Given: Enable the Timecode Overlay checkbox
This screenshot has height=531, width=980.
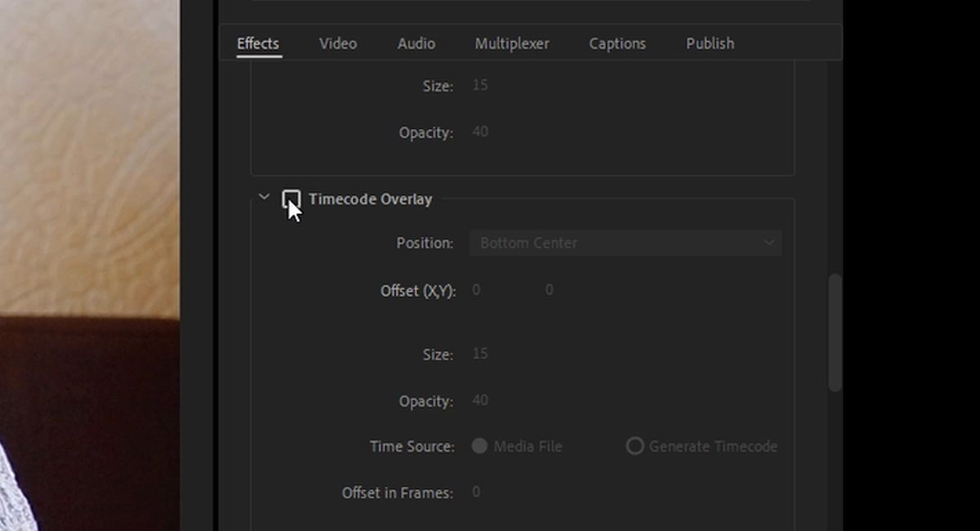Looking at the screenshot, I should coord(292,199).
